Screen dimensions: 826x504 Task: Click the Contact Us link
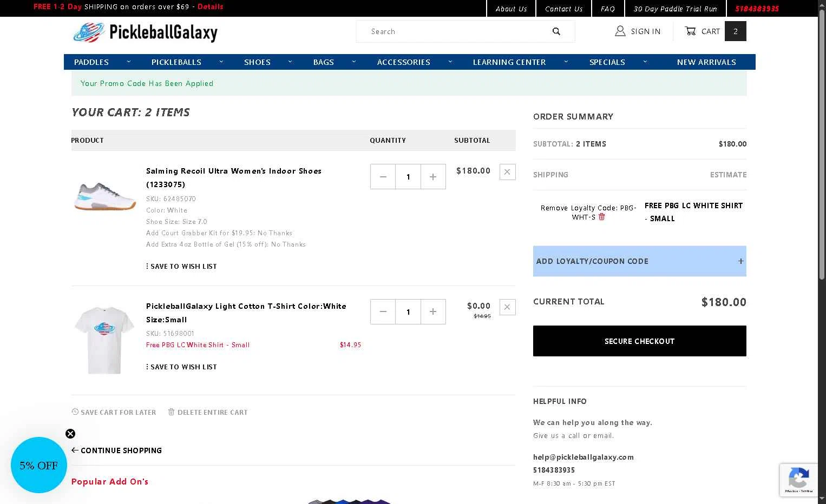(564, 9)
